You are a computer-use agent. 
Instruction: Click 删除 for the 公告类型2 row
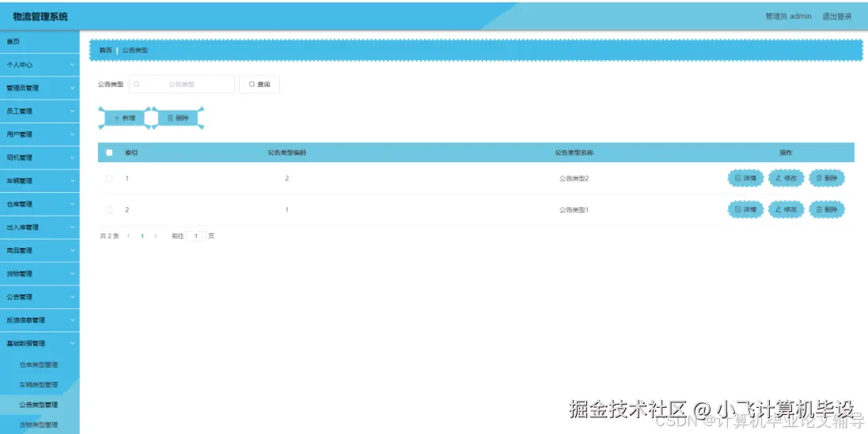pyautogui.click(x=827, y=179)
